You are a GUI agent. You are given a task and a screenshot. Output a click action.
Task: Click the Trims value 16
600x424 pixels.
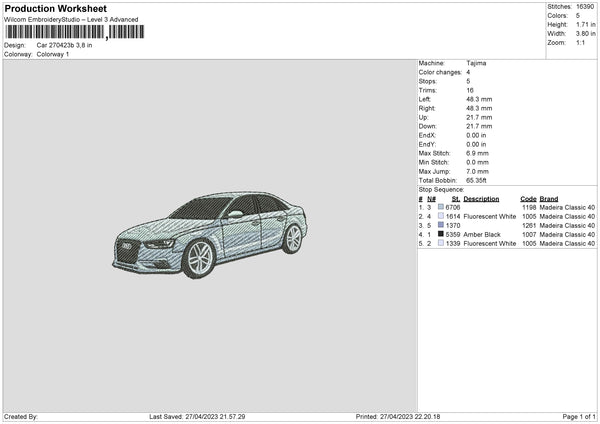[x=470, y=90]
